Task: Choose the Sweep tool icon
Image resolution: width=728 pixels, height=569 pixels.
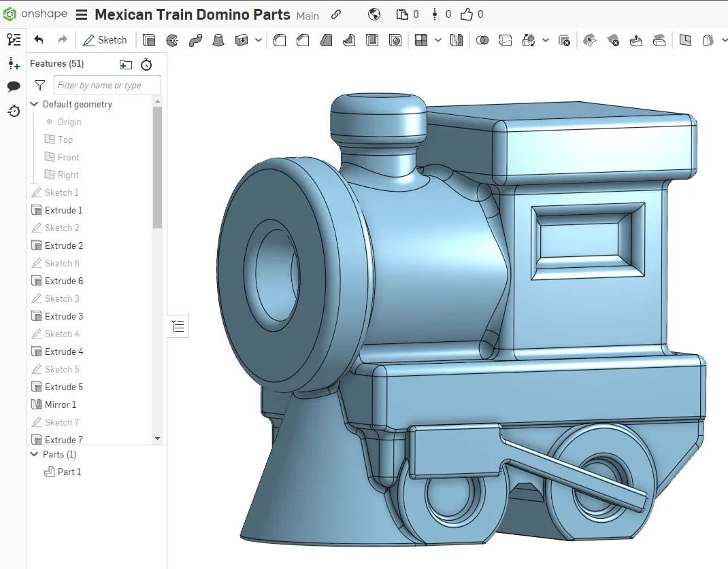Action: pyautogui.click(x=195, y=41)
